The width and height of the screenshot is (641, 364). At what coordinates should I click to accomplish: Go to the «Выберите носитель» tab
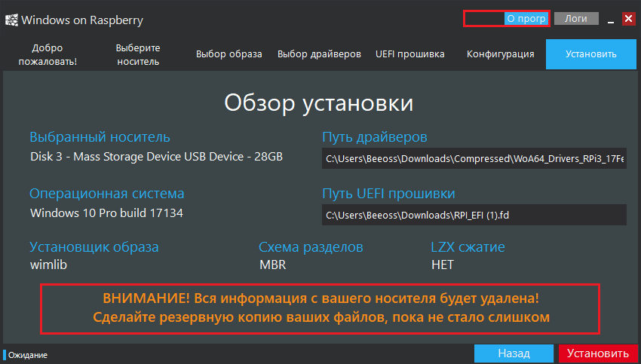point(138,54)
